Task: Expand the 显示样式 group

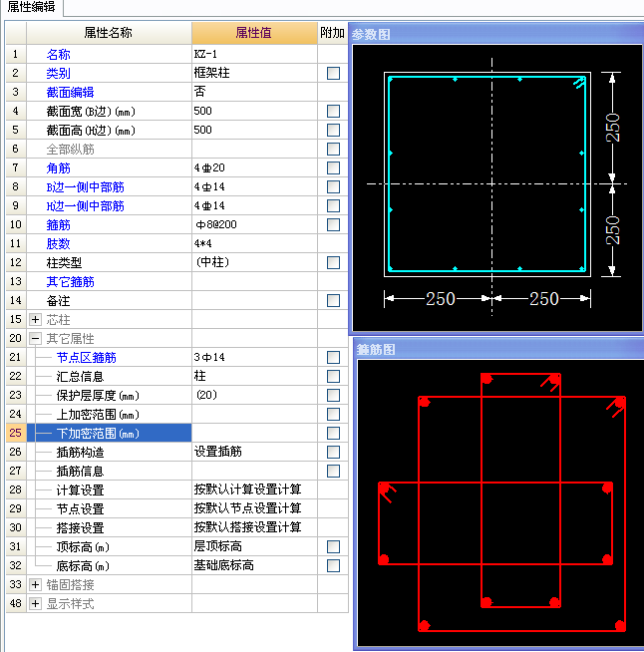Action: coord(35,604)
